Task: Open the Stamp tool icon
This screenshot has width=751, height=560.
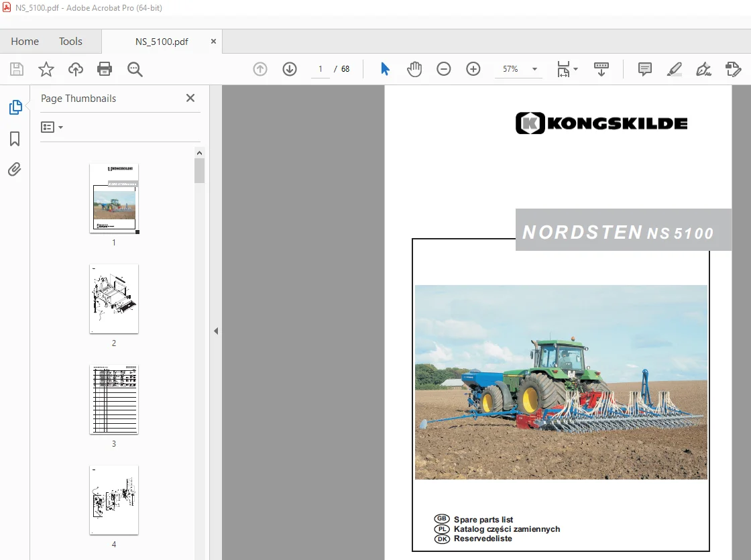Action: (x=734, y=70)
